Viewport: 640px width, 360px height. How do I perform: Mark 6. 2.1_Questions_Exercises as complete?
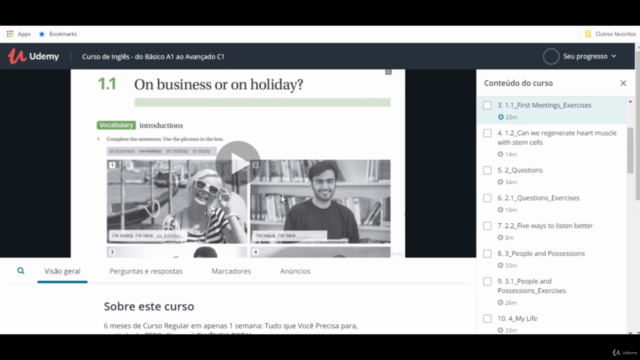pos(487,198)
